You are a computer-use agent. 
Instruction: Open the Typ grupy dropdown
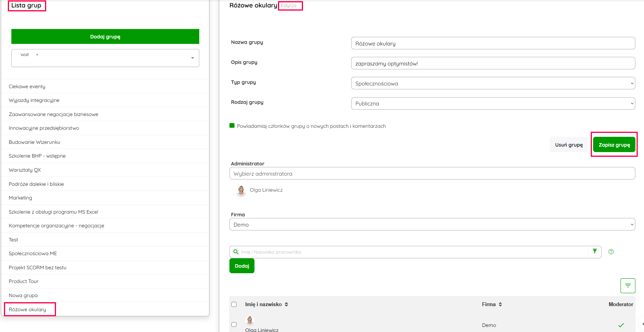pyautogui.click(x=493, y=83)
